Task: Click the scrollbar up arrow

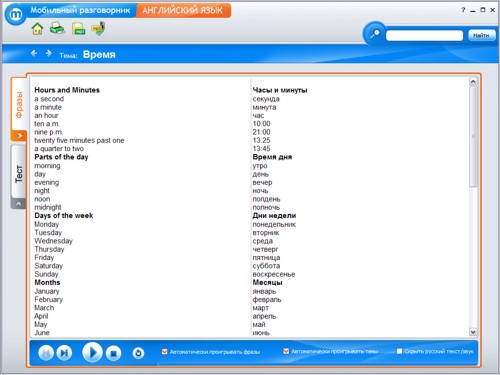Action: point(473,82)
